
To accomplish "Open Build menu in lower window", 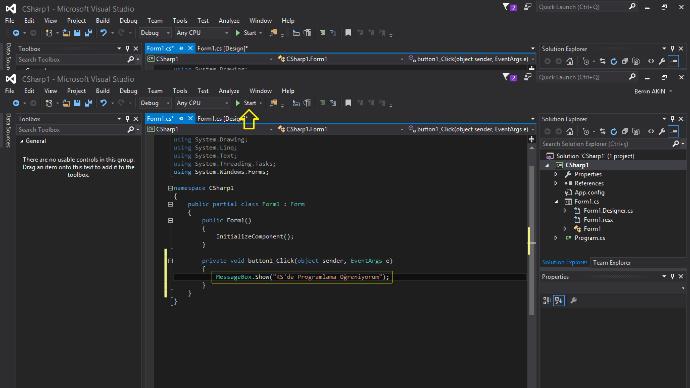I will click(x=103, y=91).
